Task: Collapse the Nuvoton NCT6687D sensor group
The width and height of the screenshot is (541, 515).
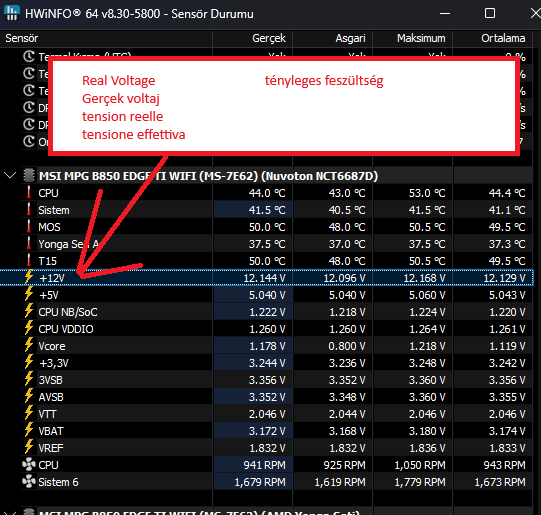Action: (x=10, y=175)
